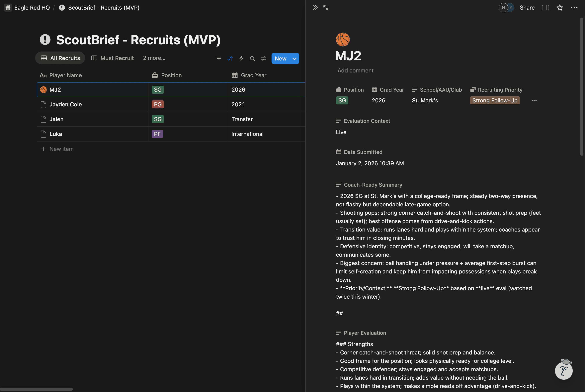The height and width of the screenshot is (392, 585).
Task: Open view settings with the sliders icon
Action: click(x=264, y=58)
